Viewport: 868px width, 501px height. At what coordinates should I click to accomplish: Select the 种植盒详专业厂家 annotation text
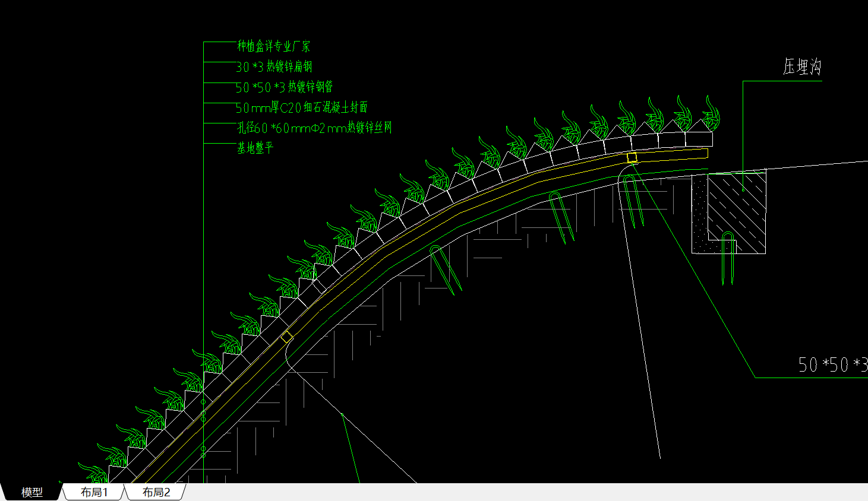(274, 46)
